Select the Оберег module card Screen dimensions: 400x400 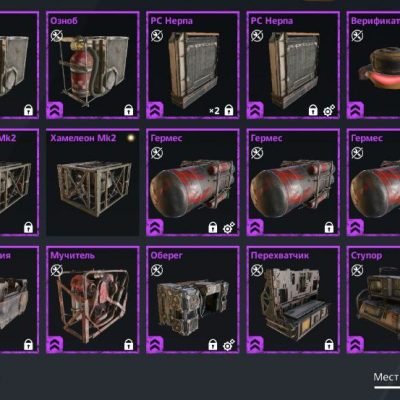(193, 300)
